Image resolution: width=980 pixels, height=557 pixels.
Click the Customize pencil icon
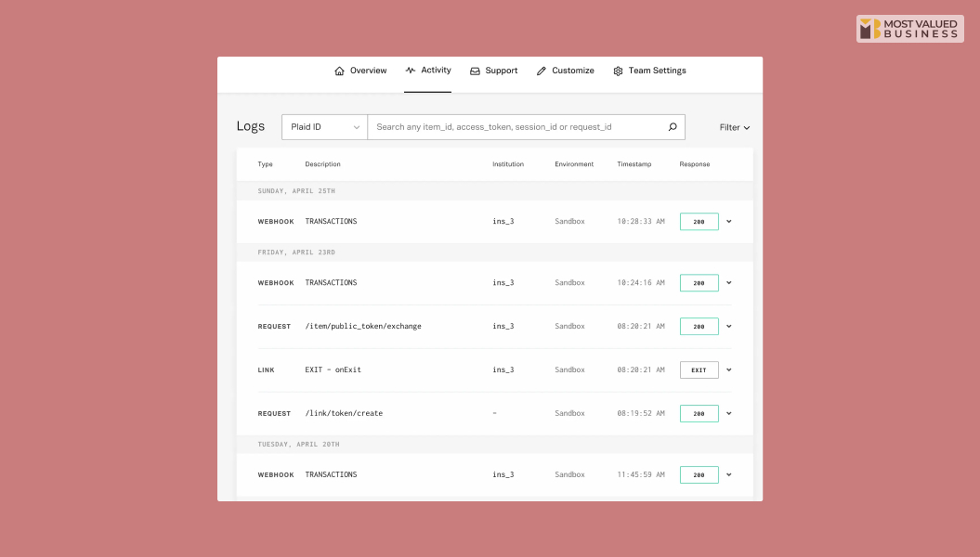tap(542, 71)
